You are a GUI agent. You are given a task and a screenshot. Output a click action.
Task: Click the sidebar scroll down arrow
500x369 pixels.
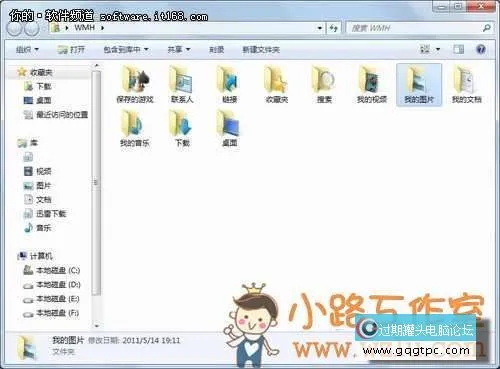tap(97, 326)
